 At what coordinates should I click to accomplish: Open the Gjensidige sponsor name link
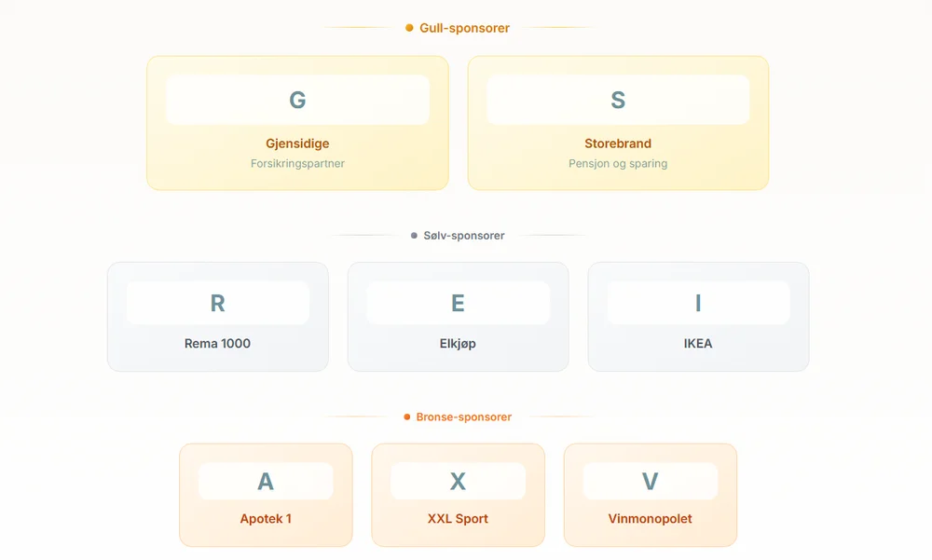[x=297, y=143]
